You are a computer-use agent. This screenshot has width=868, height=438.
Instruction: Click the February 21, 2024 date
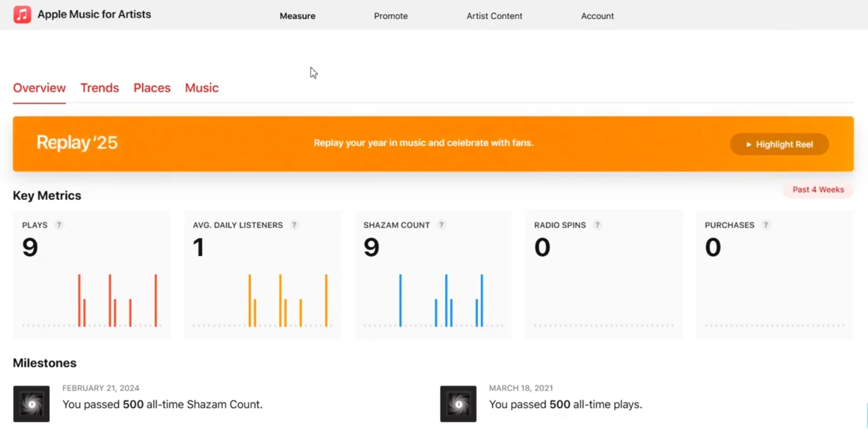101,388
